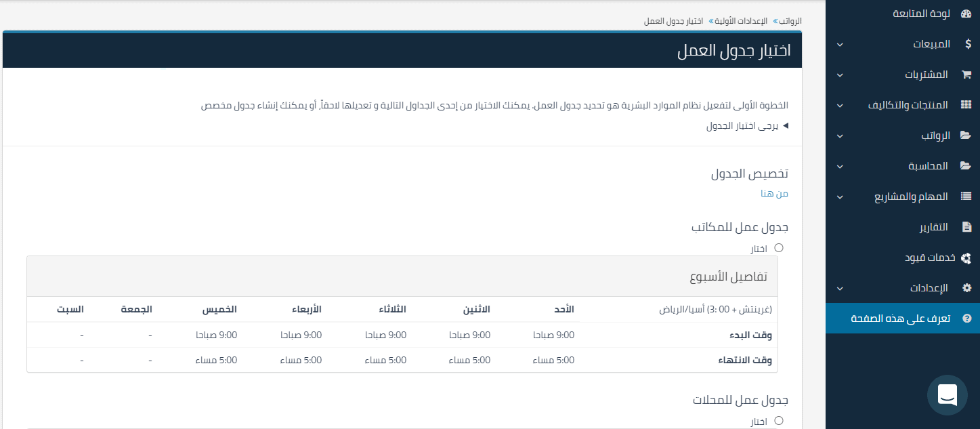Open the chat support bubble widget
The image size is (980, 429).
947,395
